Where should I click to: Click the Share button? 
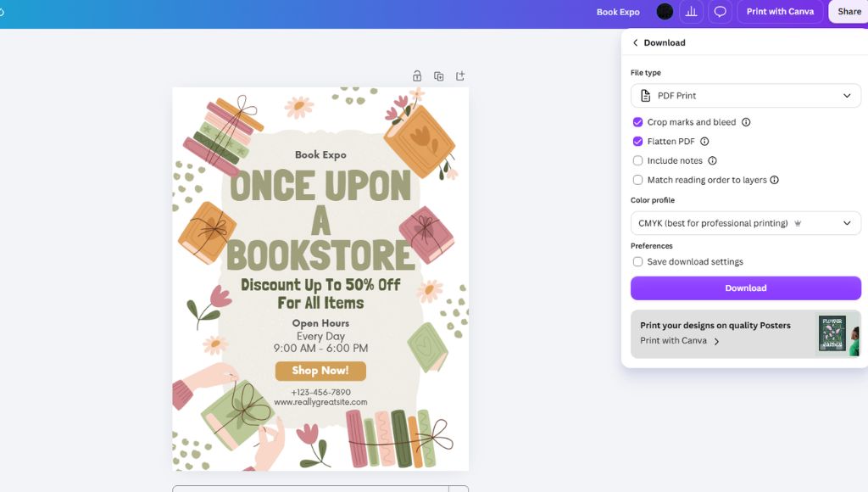tap(849, 12)
